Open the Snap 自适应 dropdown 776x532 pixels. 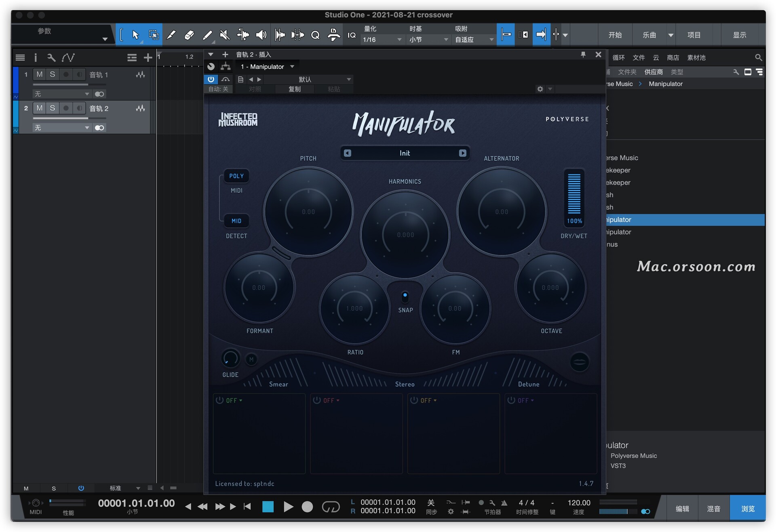[x=474, y=40]
